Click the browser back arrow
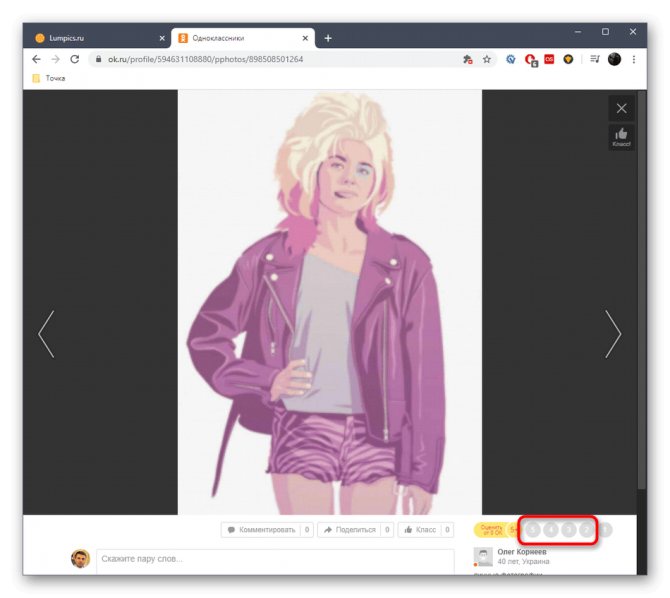The width and height of the screenshot is (670, 598). pos(37,59)
